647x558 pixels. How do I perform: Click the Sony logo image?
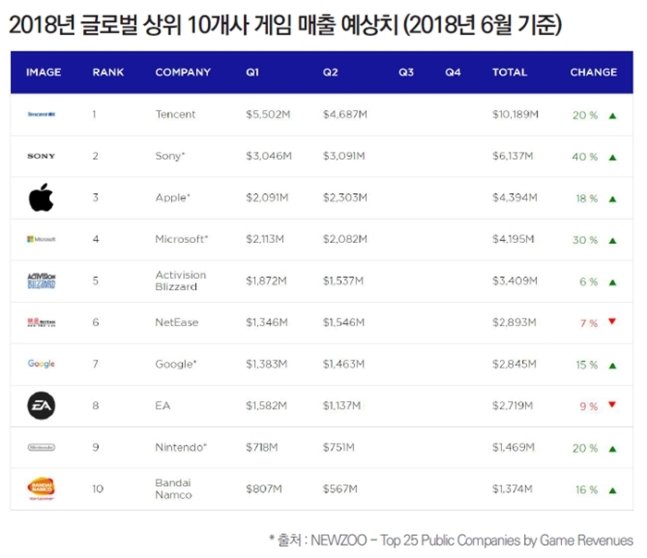(41, 156)
